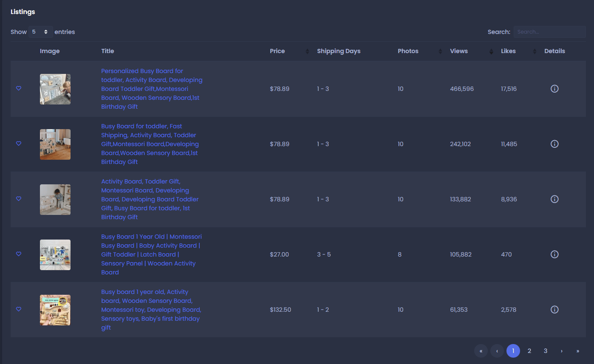Image resolution: width=594 pixels, height=364 pixels.
Task: Go to the first page of listings
Action: 481,351
